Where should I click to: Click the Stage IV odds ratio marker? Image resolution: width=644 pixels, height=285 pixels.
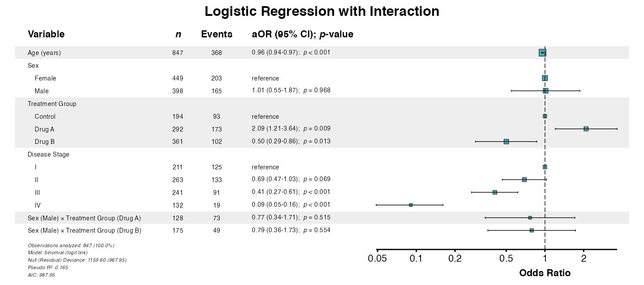411,205
